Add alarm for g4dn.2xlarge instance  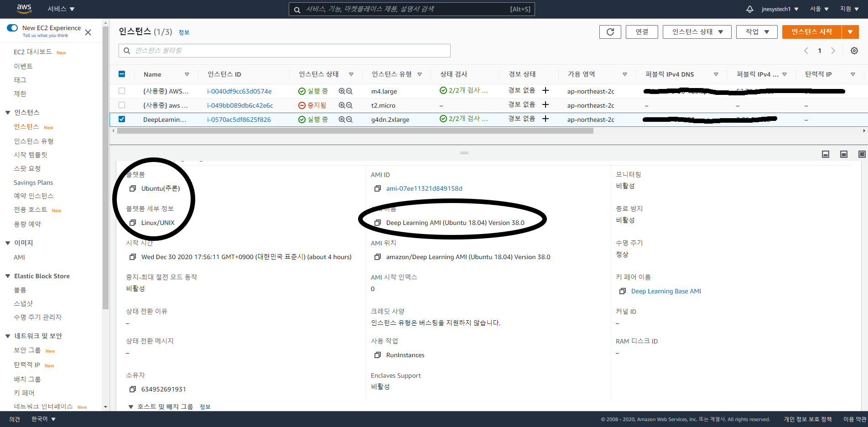pos(546,119)
